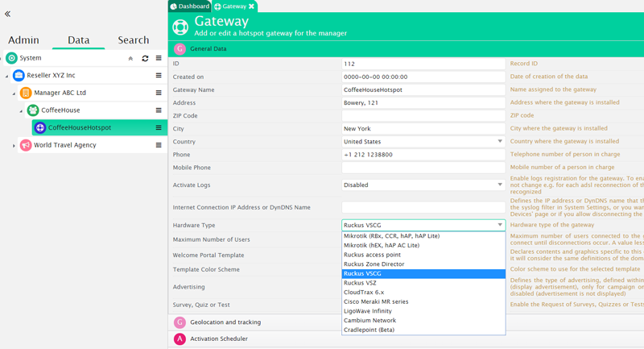The image size is (644, 349).
Task: Open the Country dropdown
Action: click(x=499, y=142)
